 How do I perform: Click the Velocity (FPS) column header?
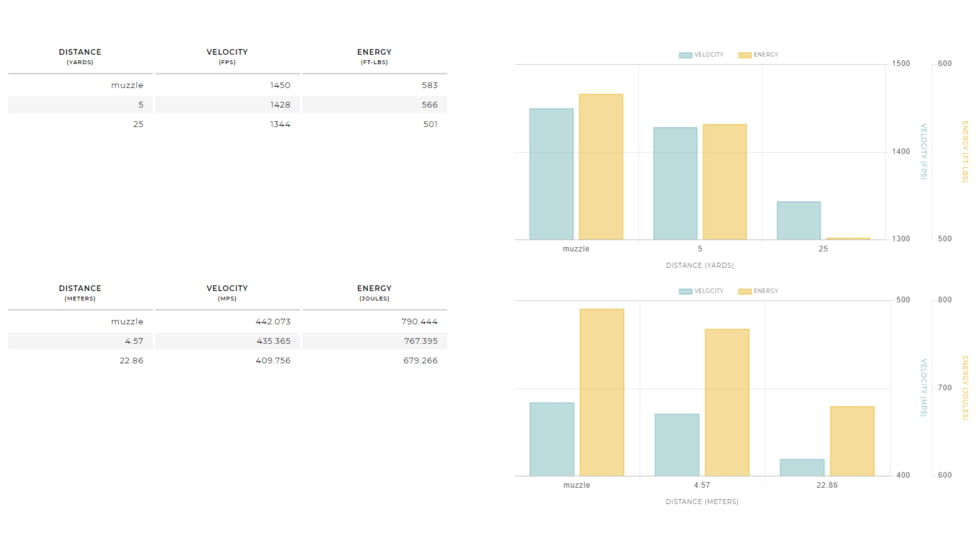tap(227, 56)
